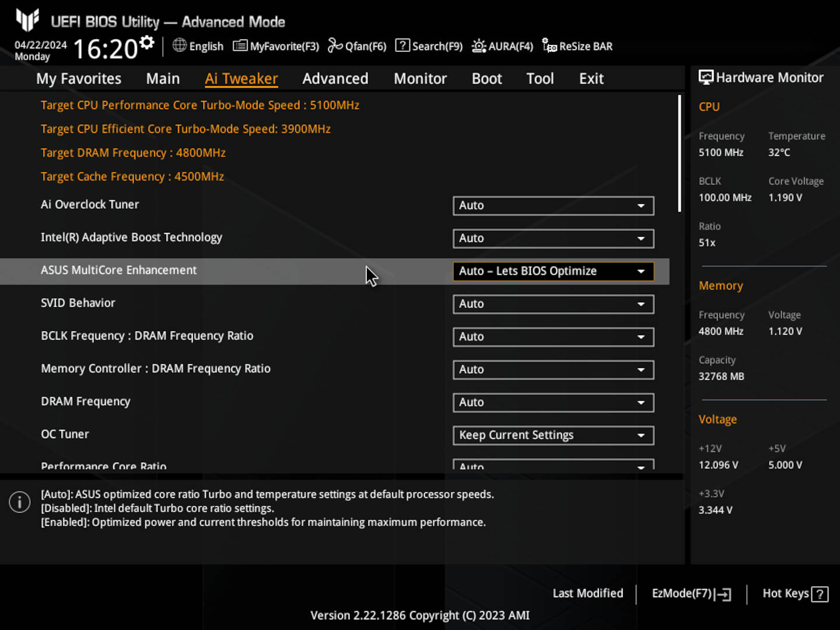Open AURA(F4) lighting icon
840x630 pixels.
pyautogui.click(x=479, y=45)
